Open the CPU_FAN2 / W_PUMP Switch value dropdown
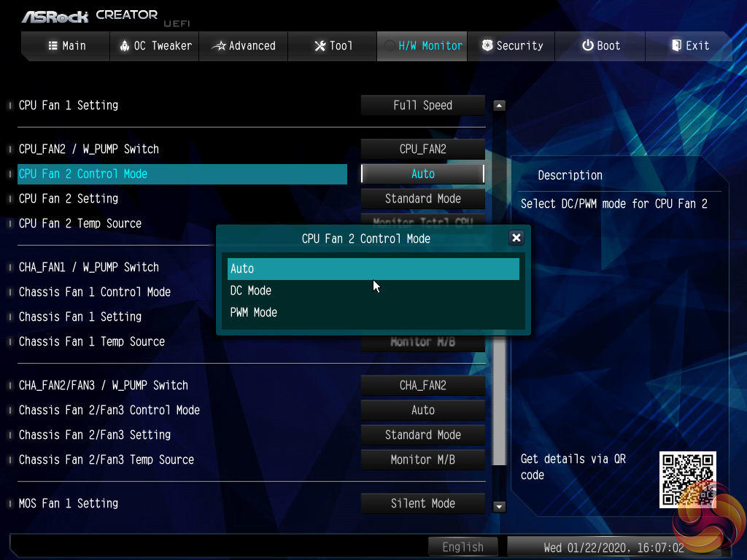 [422, 149]
